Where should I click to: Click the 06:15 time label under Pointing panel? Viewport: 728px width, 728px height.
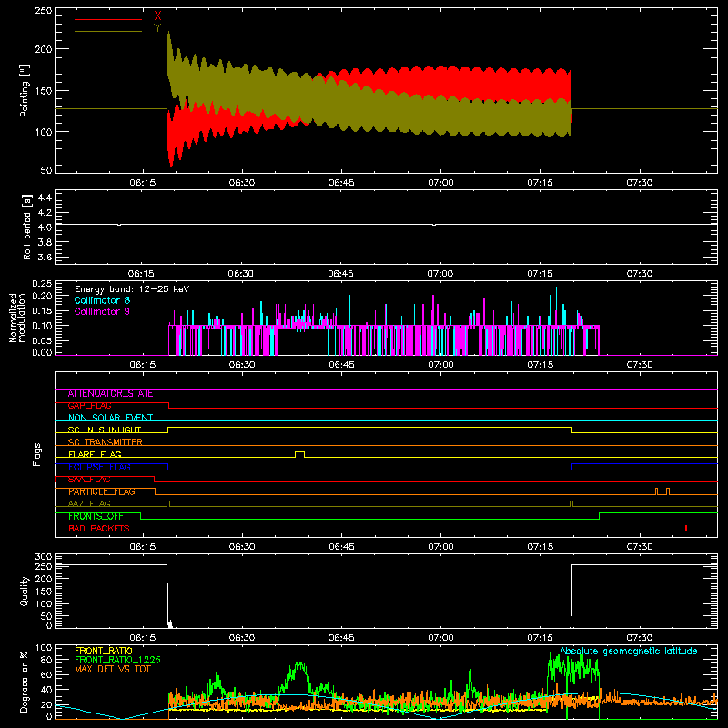click(x=143, y=183)
